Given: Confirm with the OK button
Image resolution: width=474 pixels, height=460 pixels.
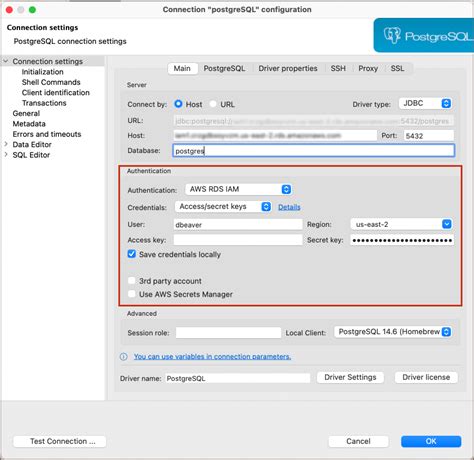Looking at the screenshot, I should point(431,441).
